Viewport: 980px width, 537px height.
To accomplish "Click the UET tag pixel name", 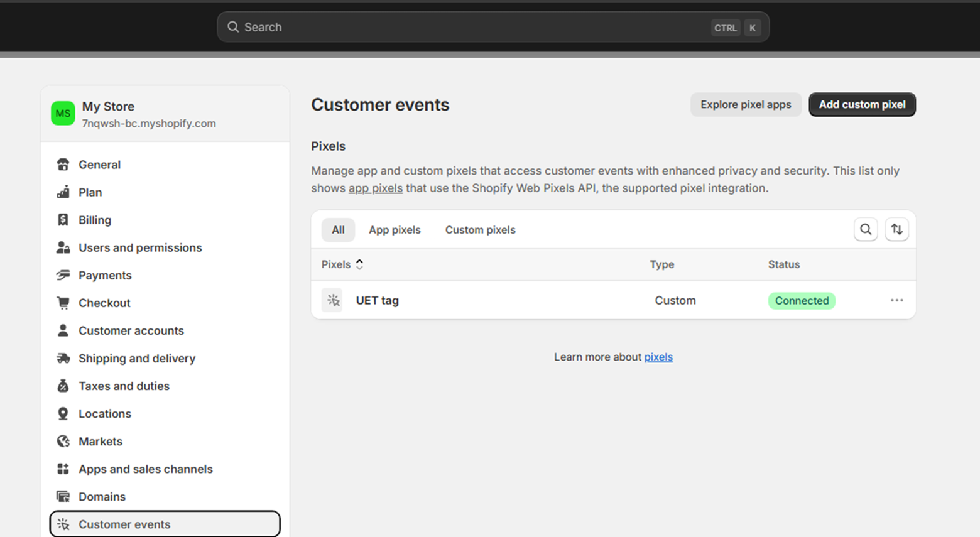I will (377, 300).
